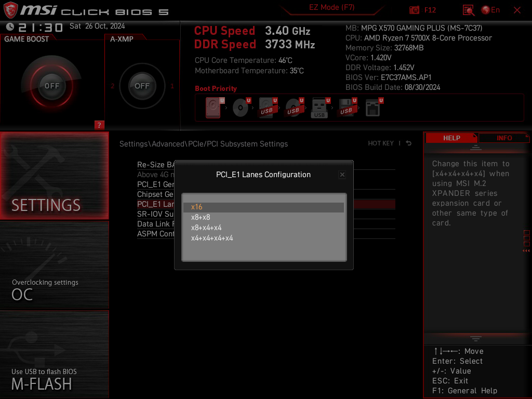Select A-XMP profile 2
The height and width of the screenshot is (399, 532).
coord(112,86)
